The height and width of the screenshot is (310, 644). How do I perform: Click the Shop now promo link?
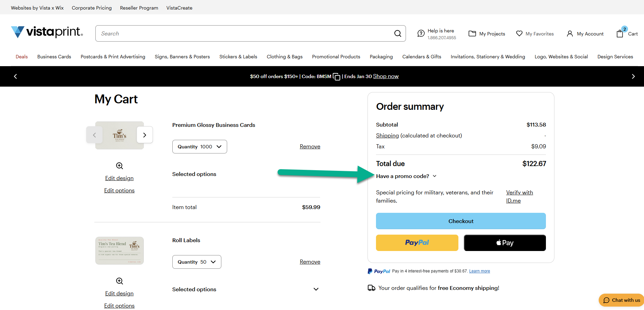coord(386,76)
